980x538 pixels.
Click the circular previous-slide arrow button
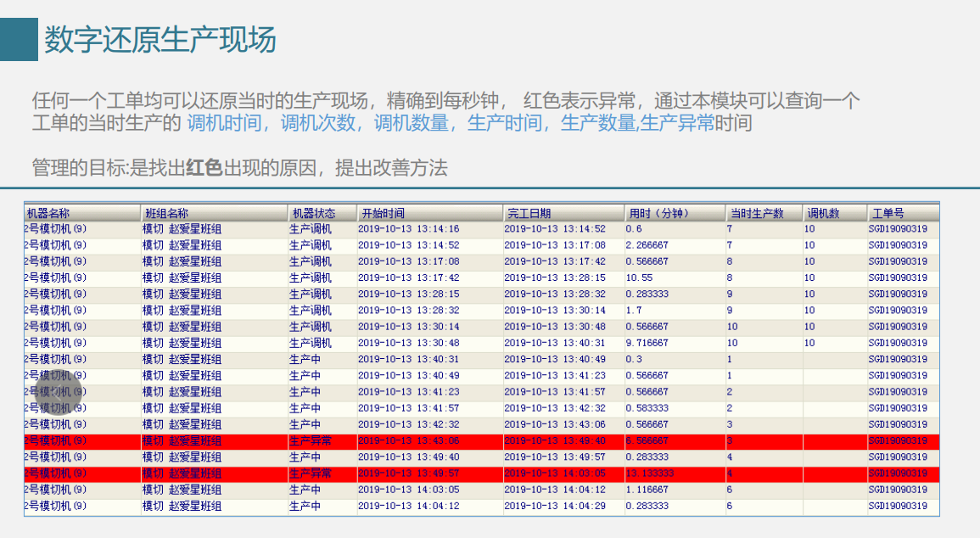[x=59, y=391]
